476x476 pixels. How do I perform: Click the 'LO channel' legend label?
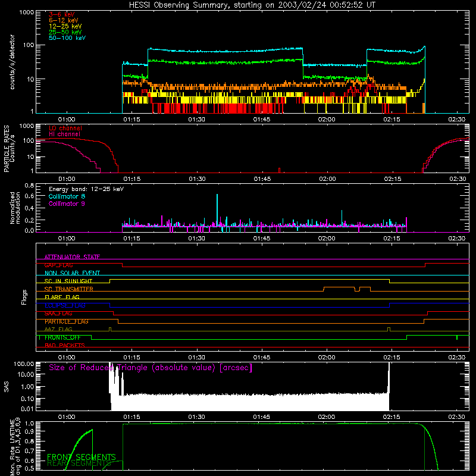pos(65,128)
